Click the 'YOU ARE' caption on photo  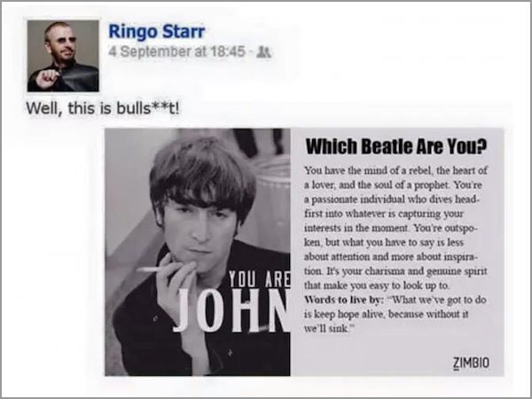[260, 279]
